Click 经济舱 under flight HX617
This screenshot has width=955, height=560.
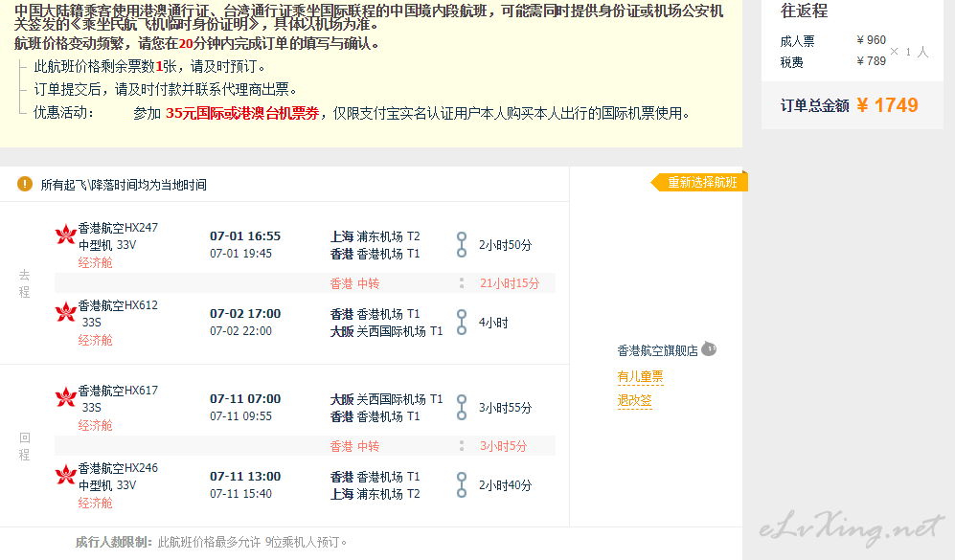pos(96,425)
